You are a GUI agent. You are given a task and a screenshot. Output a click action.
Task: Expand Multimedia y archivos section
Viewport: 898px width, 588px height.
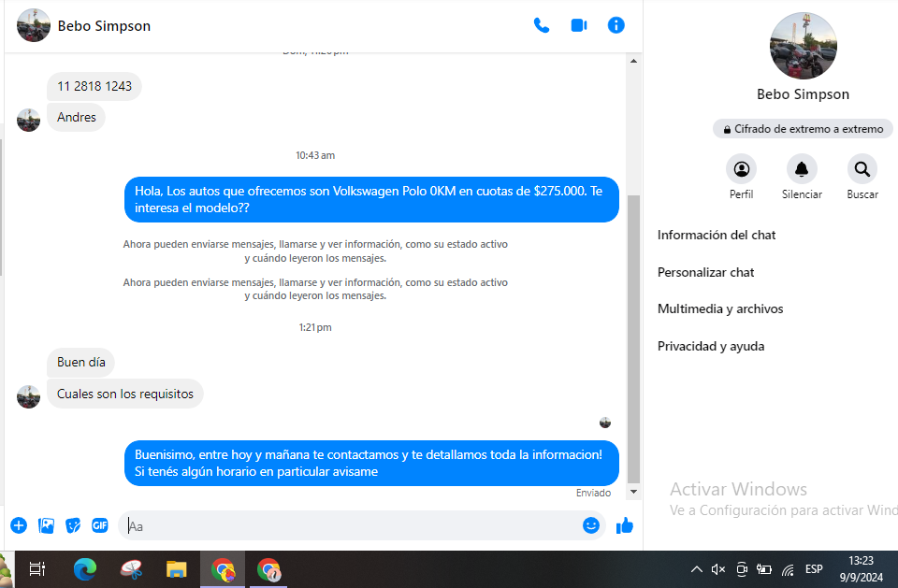[720, 309]
